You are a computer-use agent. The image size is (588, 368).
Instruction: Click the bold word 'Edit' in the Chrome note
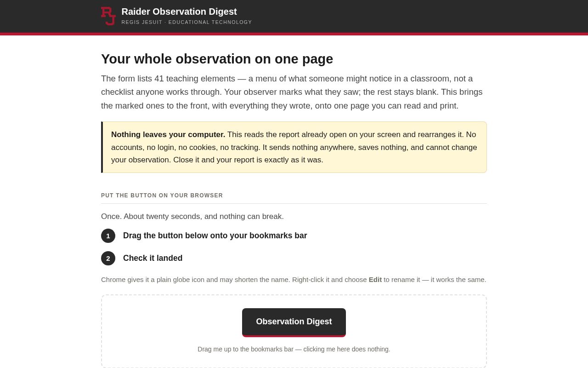[375, 279]
